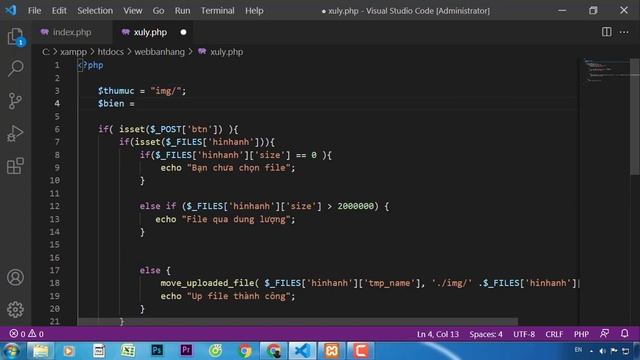
Task: Open More Actions ellipsis in editor
Action: point(624,32)
